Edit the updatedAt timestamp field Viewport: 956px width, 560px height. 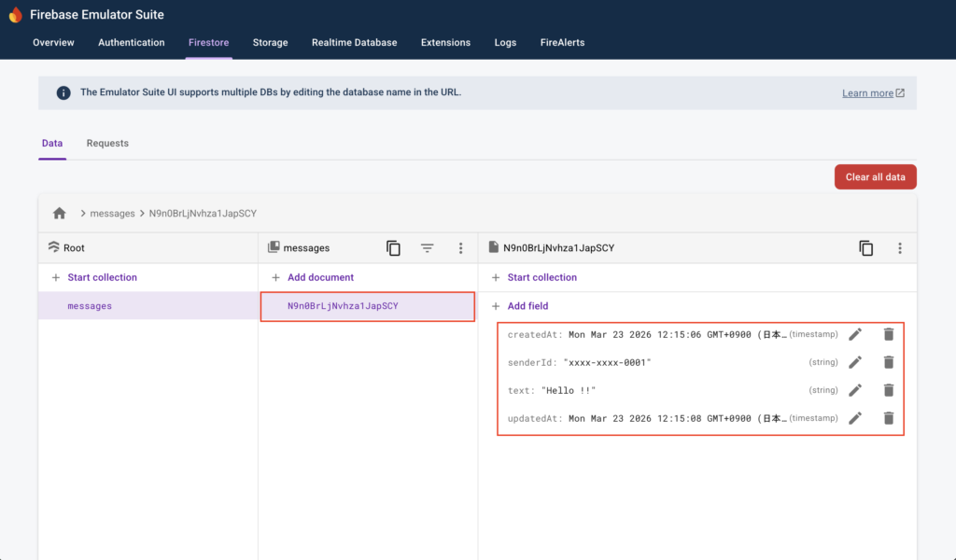click(x=855, y=418)
